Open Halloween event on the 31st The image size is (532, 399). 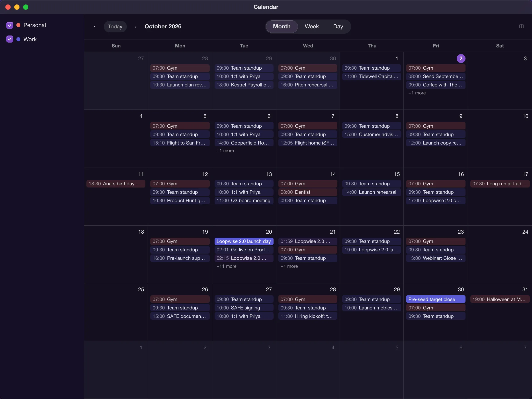(x=500, y=299)
